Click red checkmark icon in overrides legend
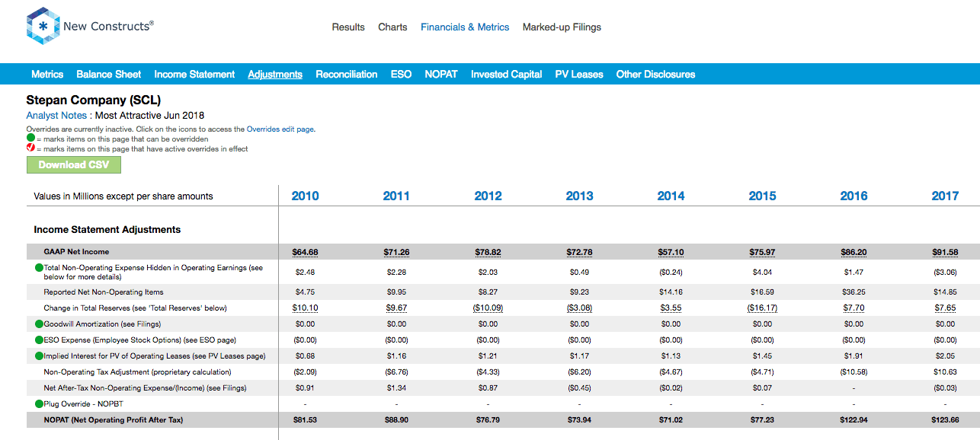Screen dimensions: 980x440 click(30, 148)
